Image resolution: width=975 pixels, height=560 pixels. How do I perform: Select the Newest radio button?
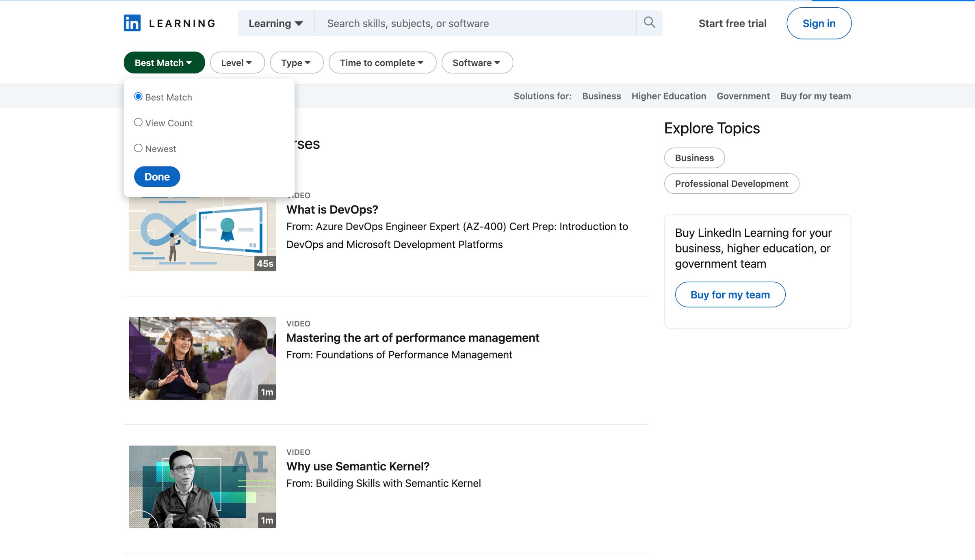138,148
